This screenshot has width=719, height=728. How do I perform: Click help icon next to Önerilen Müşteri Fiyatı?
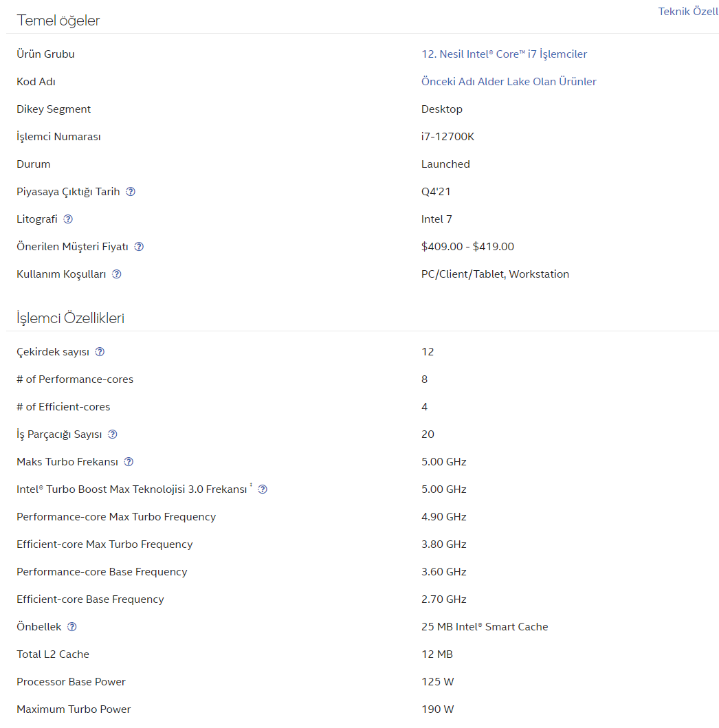[x=139, y=247]
